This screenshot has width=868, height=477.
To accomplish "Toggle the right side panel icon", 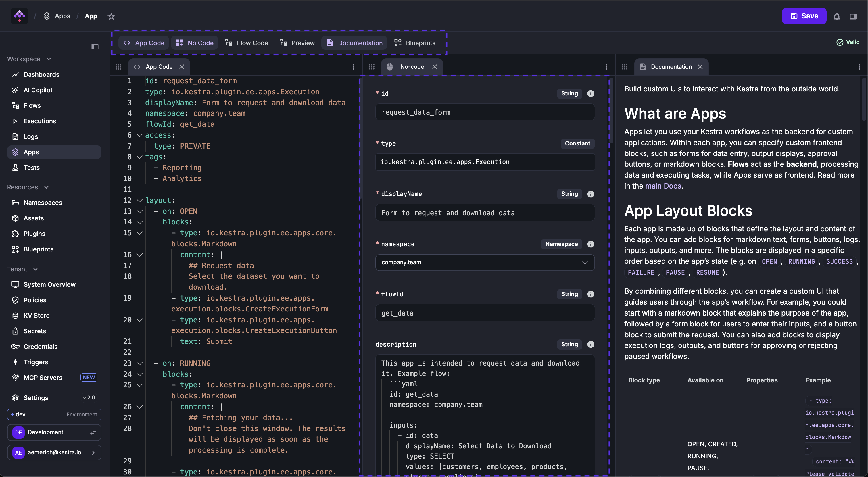I will (x=853, y=16).
